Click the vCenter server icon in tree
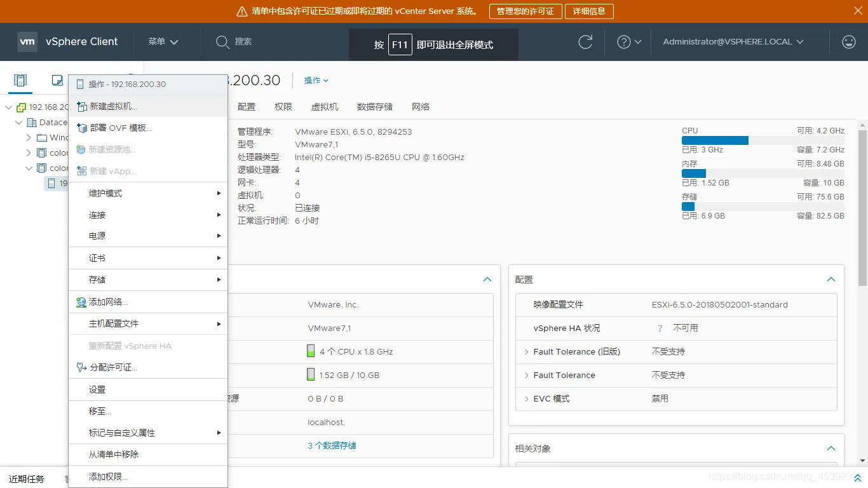Screen dimensions: 868x488 (x=22, y=107)
